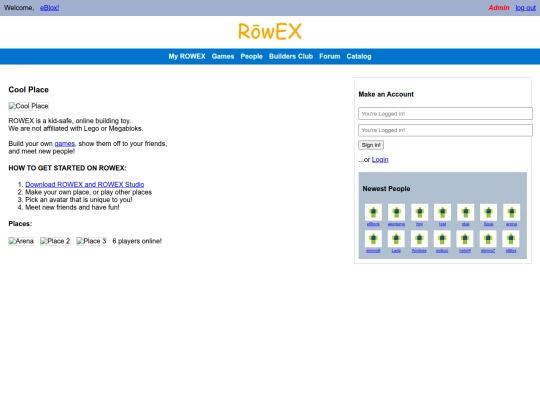
Task: Click 'HOW TO GET STARTED ON ROWEX:' heading
Action: [68, 168]
